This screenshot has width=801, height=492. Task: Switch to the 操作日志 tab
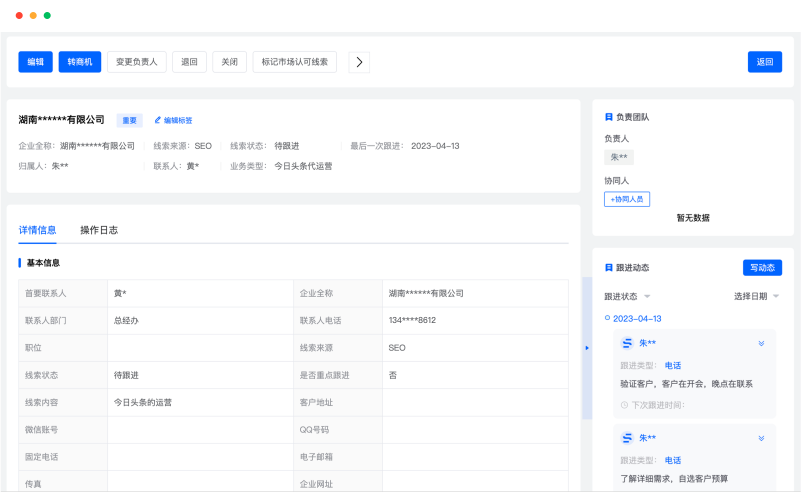click(99, 230)
